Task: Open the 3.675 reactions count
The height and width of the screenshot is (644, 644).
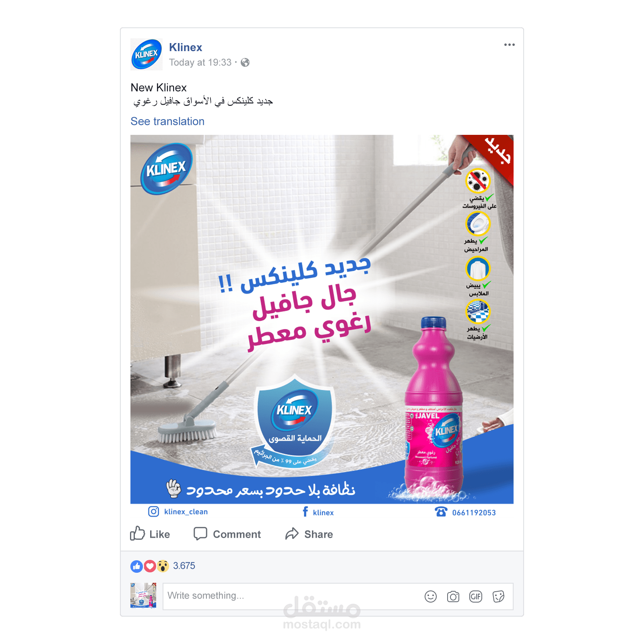Action: click(x=184, y=566)
